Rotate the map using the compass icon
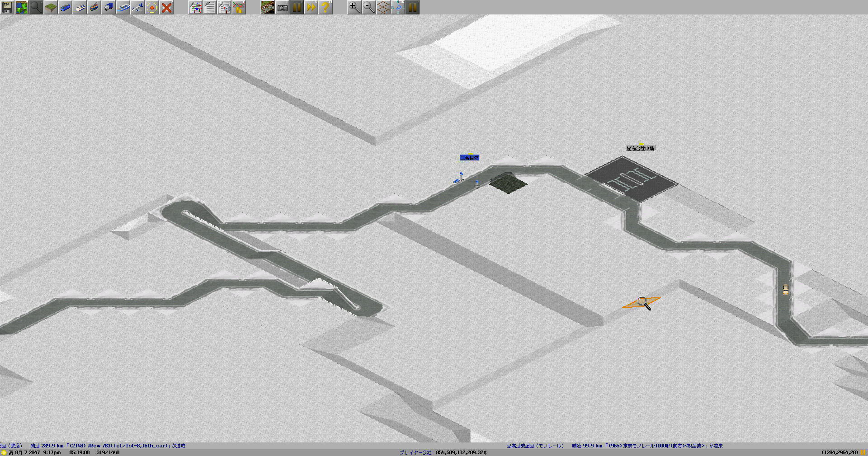The height and width of the screenshot is (456, 868). (x=398, y=7)
